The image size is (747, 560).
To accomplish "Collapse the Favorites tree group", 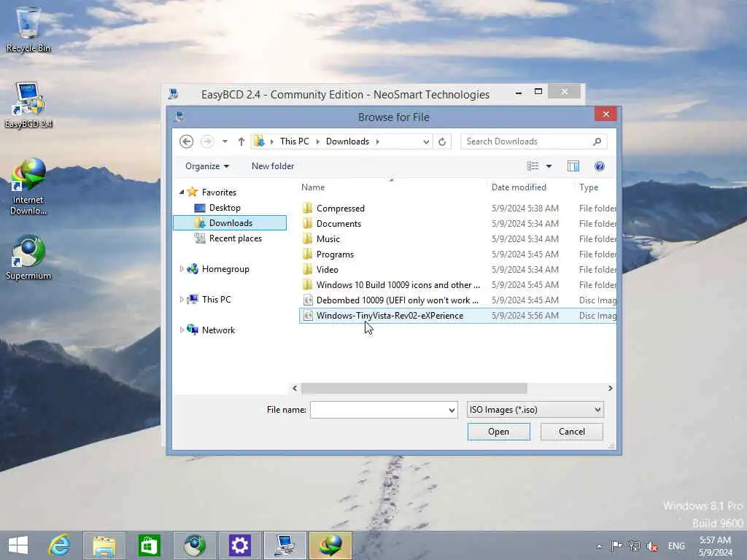I will tap(182, 192).
